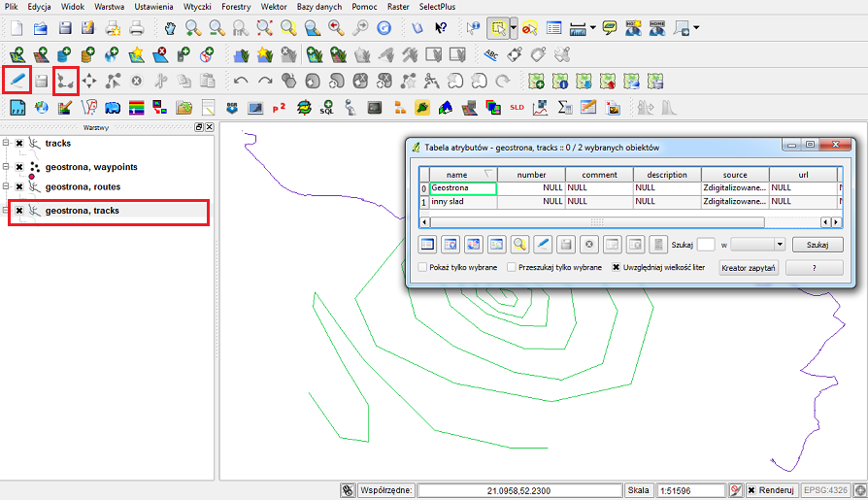
Task: Click Add Raster Layer icon
Action: [x=41, y=54]
